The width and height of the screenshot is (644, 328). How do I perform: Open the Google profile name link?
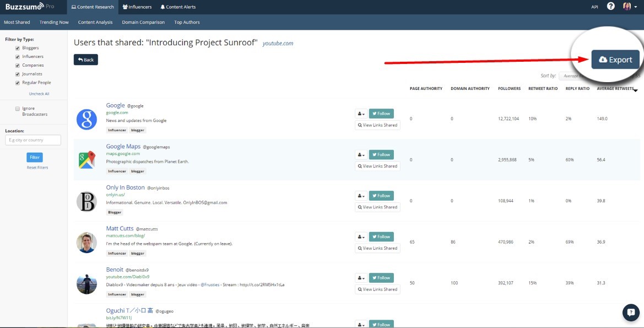coord(115,105)
